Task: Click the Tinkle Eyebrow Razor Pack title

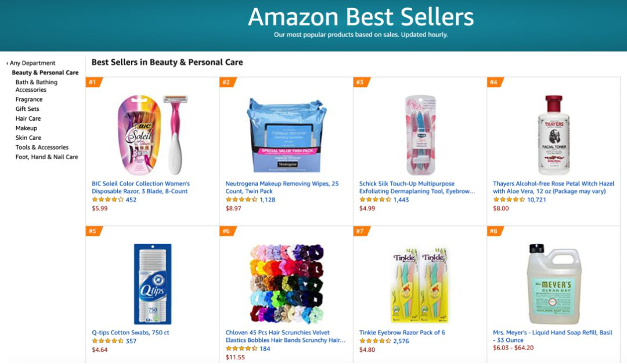Action: (402, 333)
